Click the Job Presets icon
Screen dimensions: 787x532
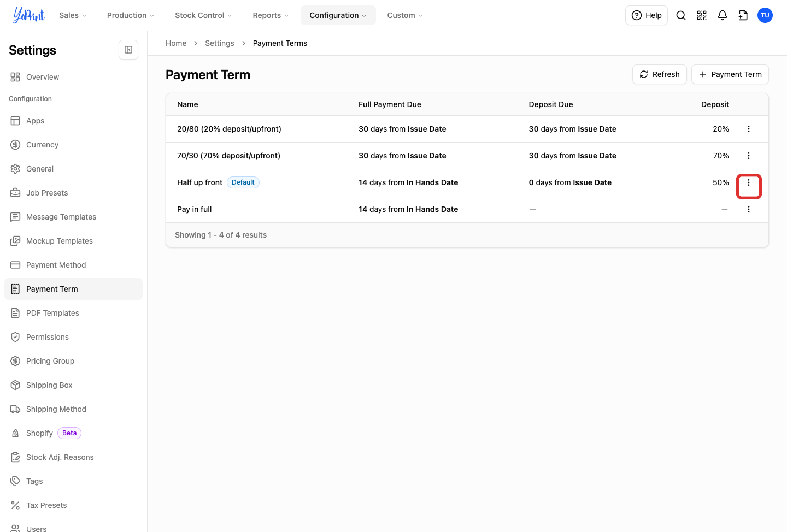15,193
